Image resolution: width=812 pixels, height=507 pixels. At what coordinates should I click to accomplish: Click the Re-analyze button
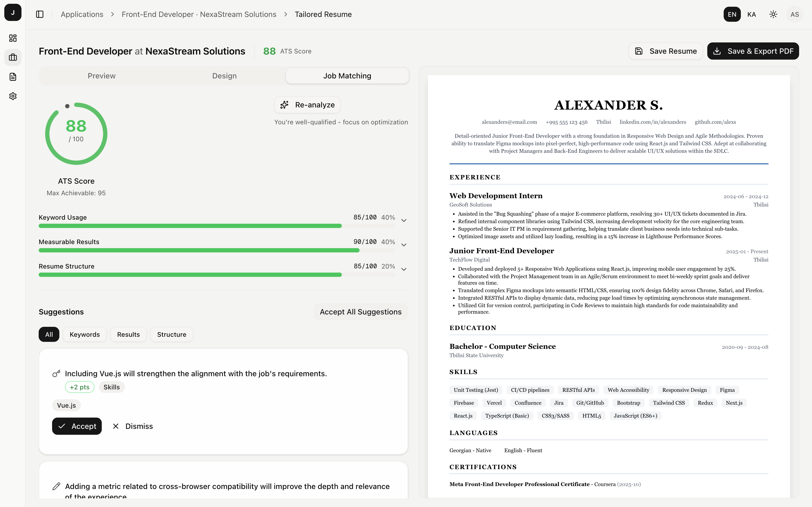click(307, 105)
